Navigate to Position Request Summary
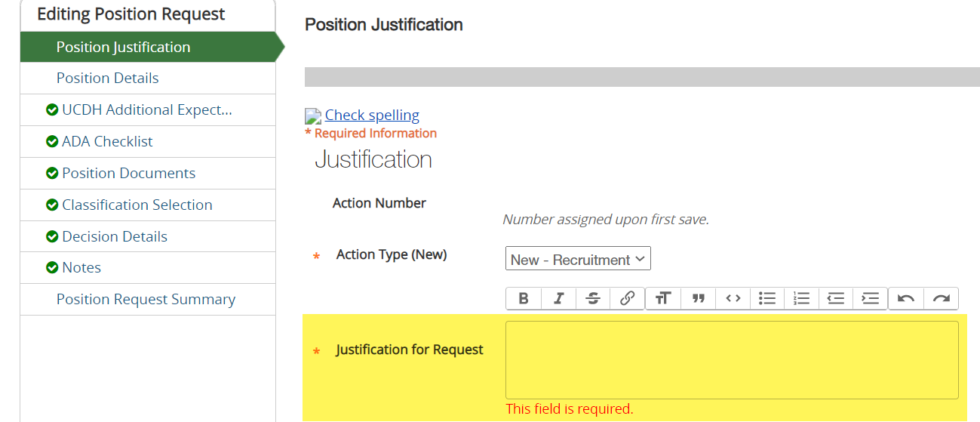980x422 pixels. 146,300
